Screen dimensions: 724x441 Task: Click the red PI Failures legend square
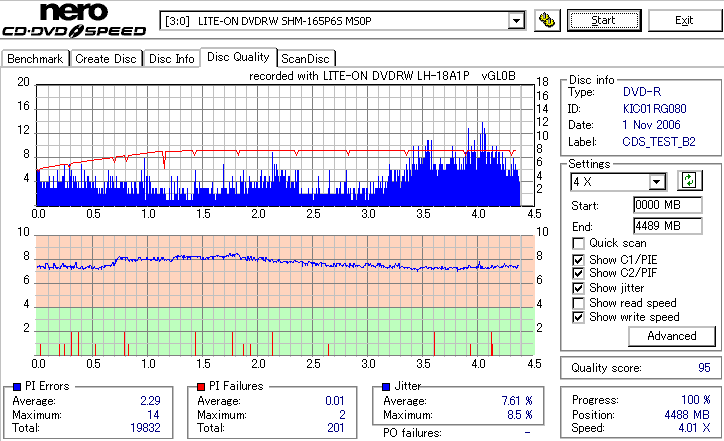[201, 387]
